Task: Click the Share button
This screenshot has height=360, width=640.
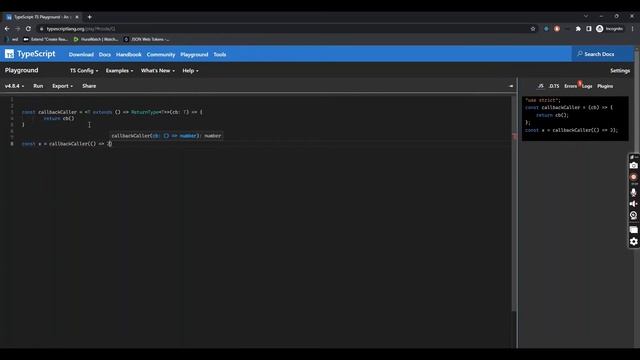Action: point(89,86)
